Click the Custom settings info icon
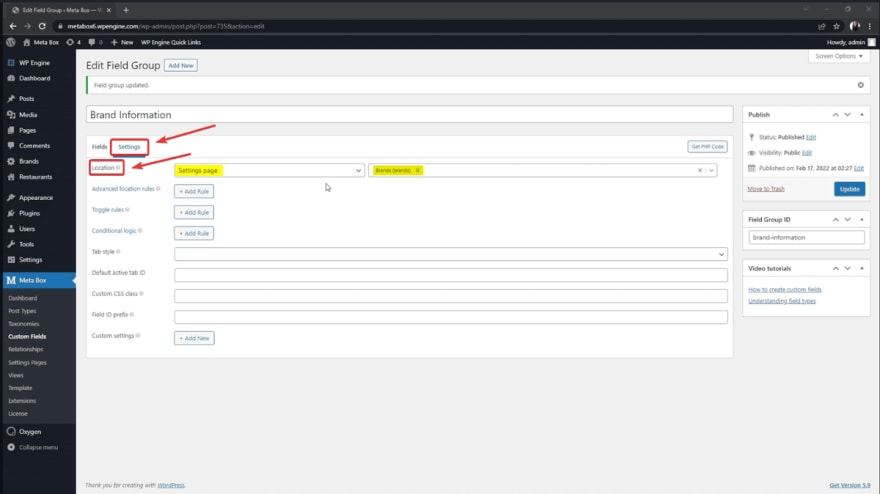The height and width of the screenshot is (494, 880). pyautogui.click(x=138, y=335)
